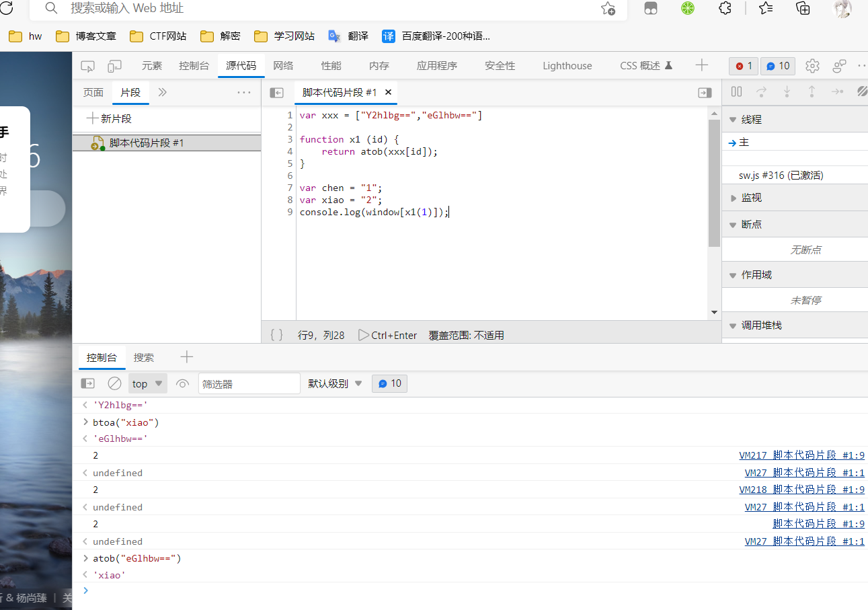Viewport: 868px width, 610px height.
Task: Add this page to favorites star icon
Action: (x=608, y=8)
